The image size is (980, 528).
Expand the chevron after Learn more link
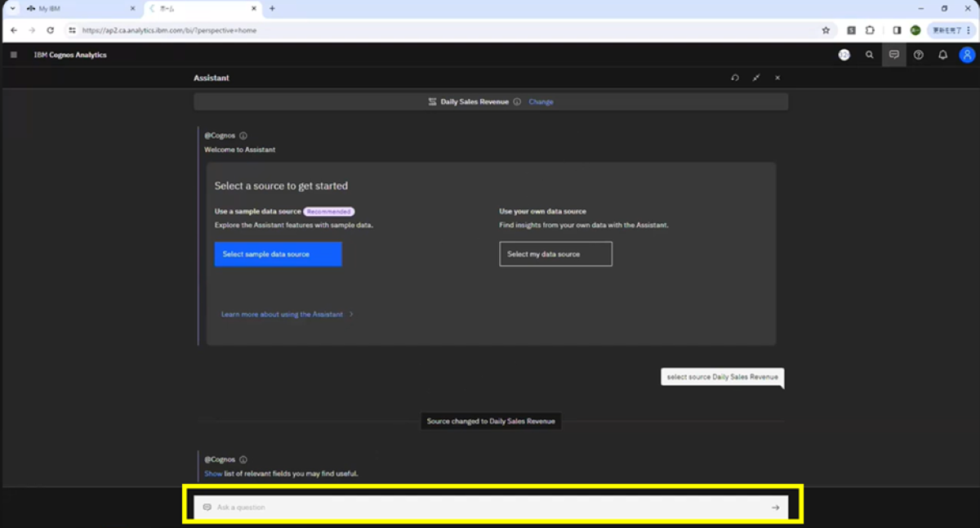(x=351, y=315)
